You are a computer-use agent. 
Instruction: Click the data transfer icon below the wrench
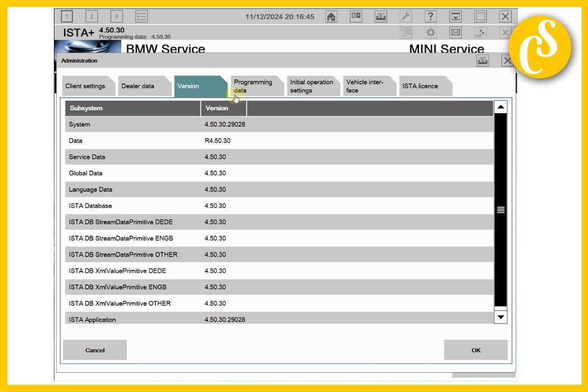click(x=406, y=32)
